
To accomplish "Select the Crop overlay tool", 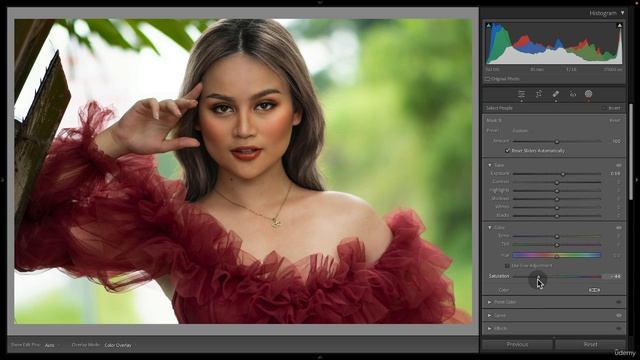I will [539, 94].
